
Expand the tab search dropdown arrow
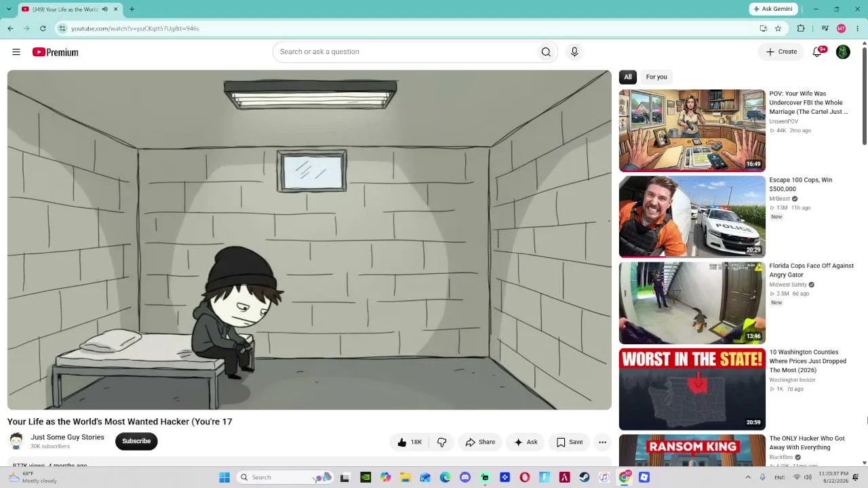[x=10, y=9]
